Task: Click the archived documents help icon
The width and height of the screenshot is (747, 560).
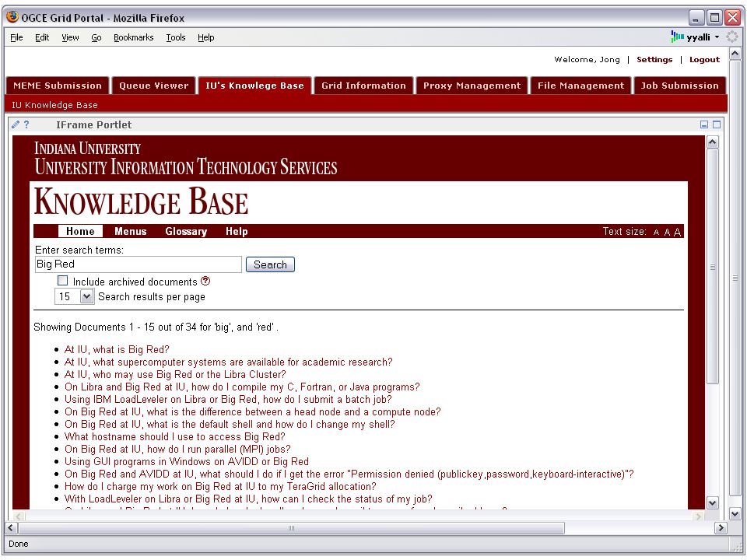Action: point(205,281)
